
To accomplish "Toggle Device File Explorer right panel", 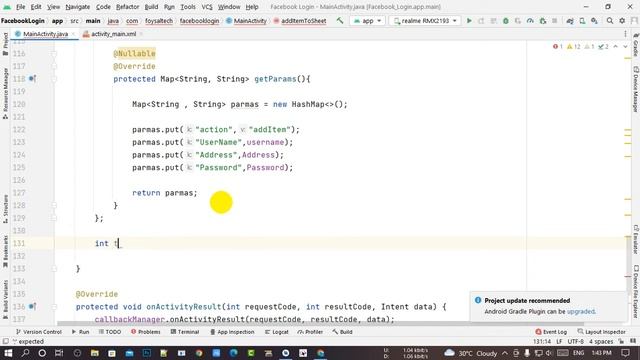I will tap(636, 291).
